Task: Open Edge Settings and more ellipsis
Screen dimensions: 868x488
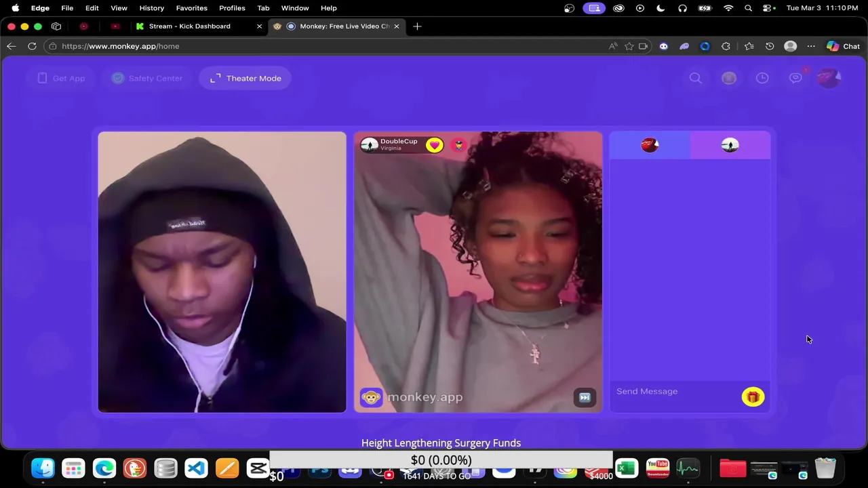Action: [x=811, y=46]
